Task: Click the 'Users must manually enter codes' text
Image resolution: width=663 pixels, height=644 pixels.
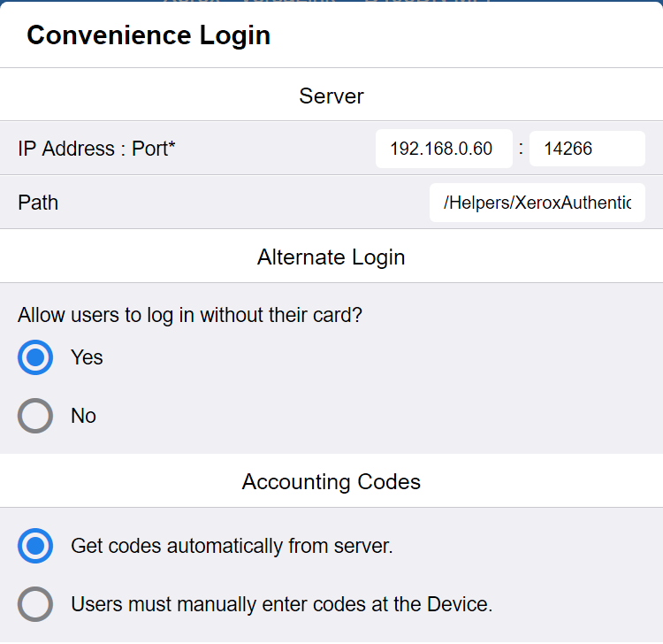Action: point(281,605)
